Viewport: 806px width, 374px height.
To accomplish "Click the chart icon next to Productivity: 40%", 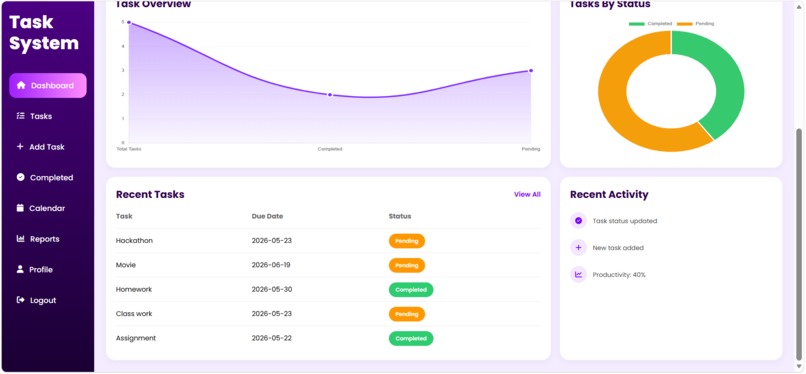I will 578,274.
